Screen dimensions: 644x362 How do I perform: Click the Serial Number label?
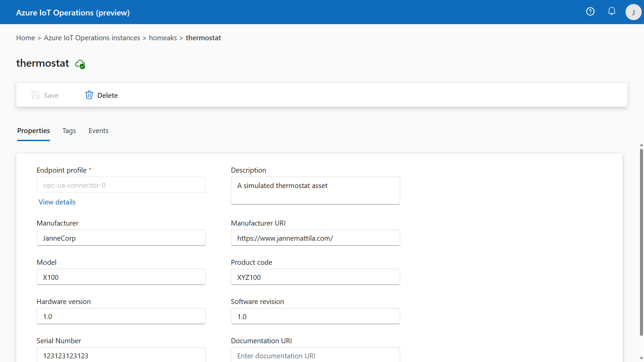tap(59, 341)
